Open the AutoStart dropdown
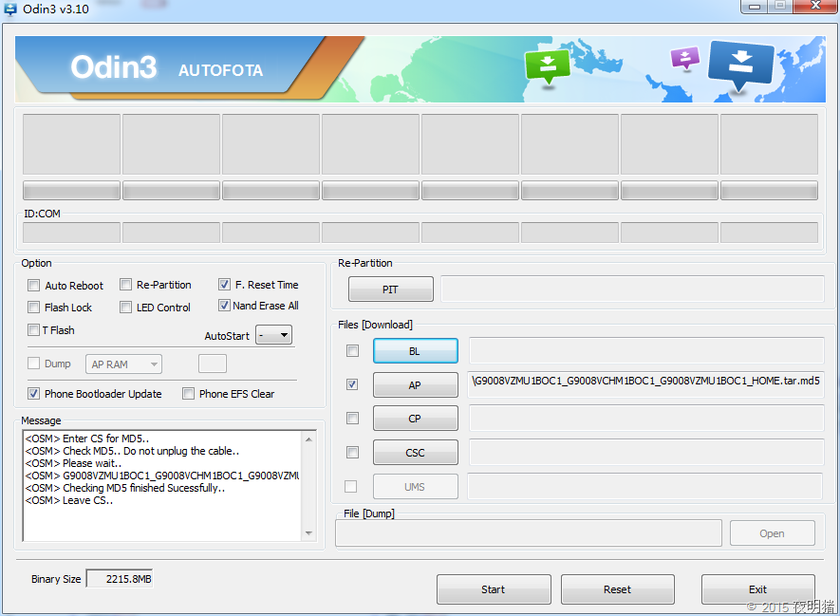This screenshot has height=616, width=840. click(274, 335)
